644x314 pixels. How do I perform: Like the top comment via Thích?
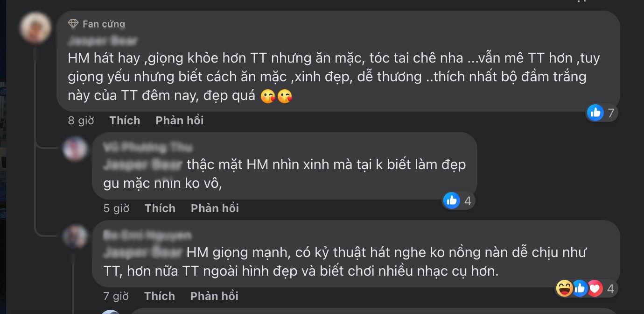[124, 120]
